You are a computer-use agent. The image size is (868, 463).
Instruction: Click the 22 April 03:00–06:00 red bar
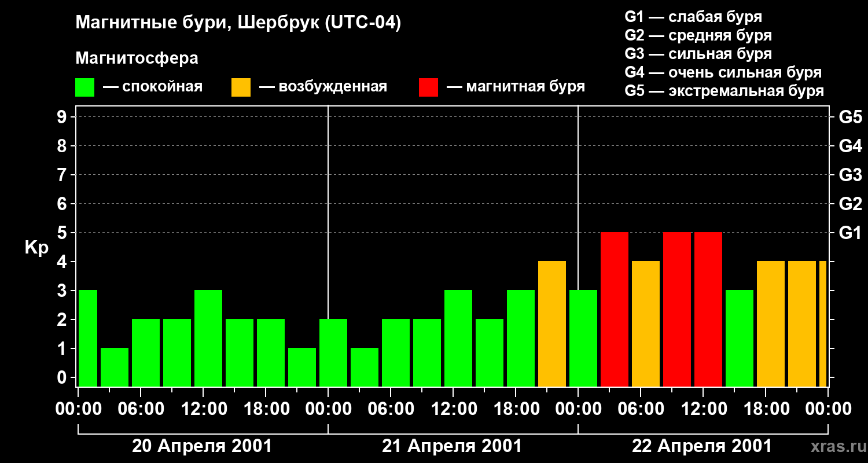click(615, 309)
